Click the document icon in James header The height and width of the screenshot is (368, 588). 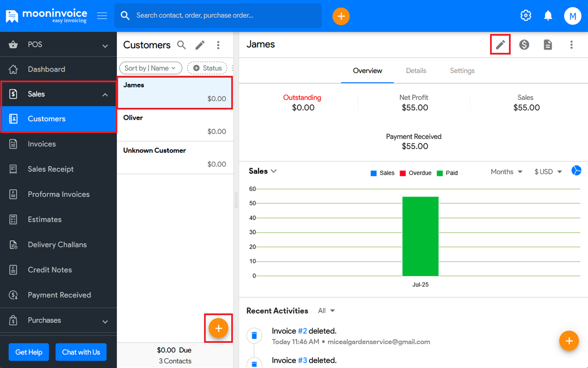point(548,45)
